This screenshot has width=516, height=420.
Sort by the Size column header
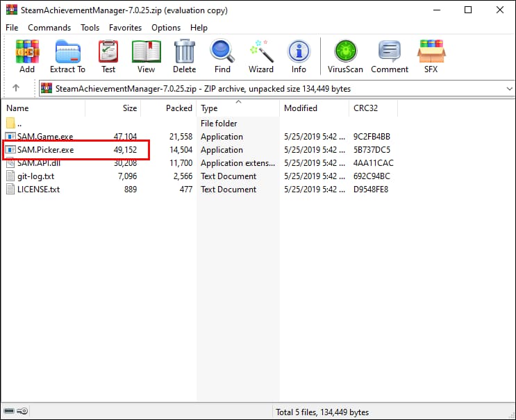click(113, 108)
